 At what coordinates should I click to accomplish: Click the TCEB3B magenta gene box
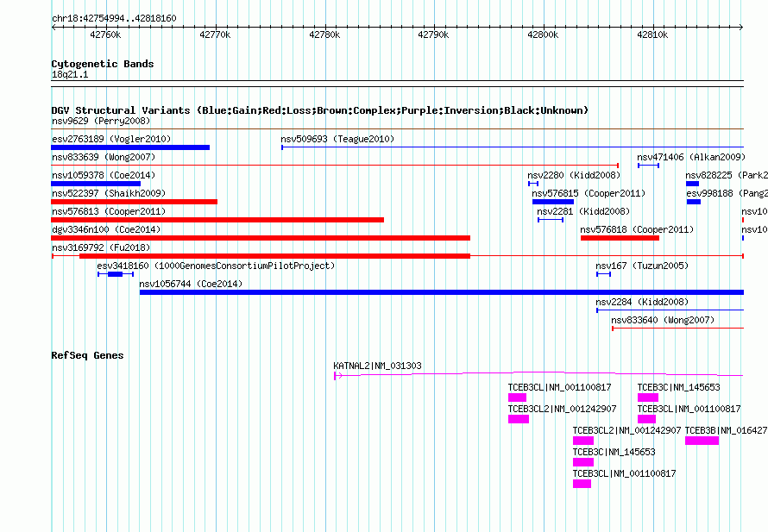(702, 441)
